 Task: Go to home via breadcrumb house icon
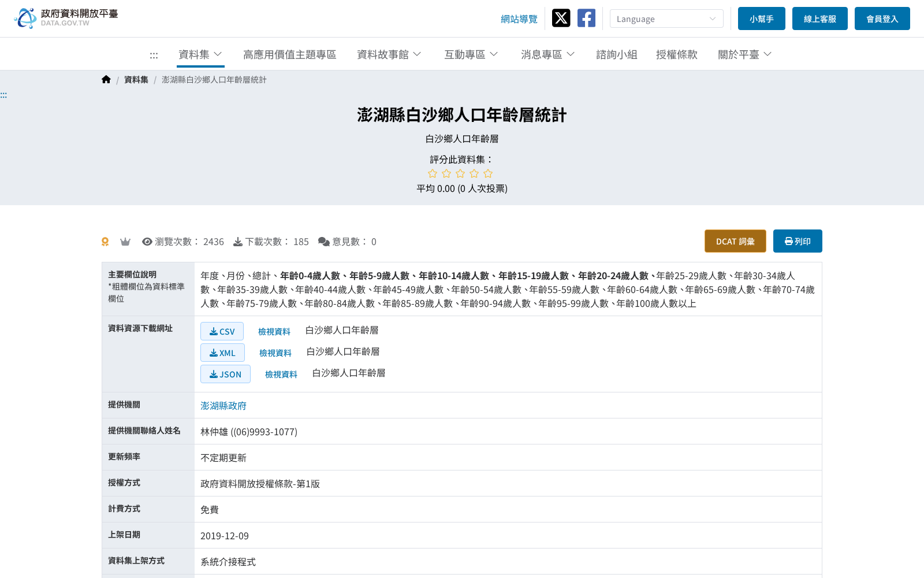[106, 80]
